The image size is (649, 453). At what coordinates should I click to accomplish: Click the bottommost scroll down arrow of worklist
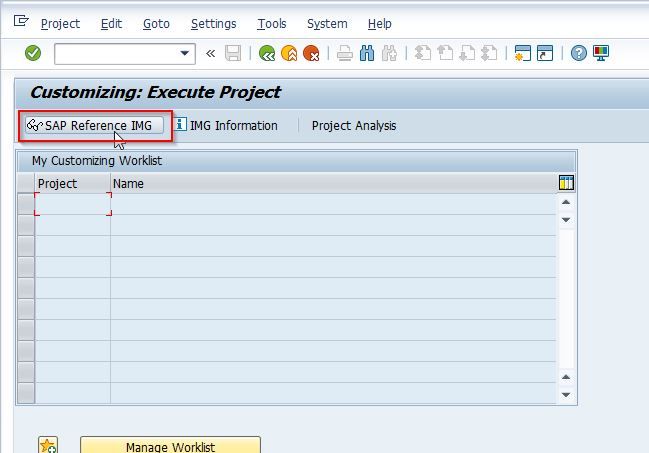[566, 395]
